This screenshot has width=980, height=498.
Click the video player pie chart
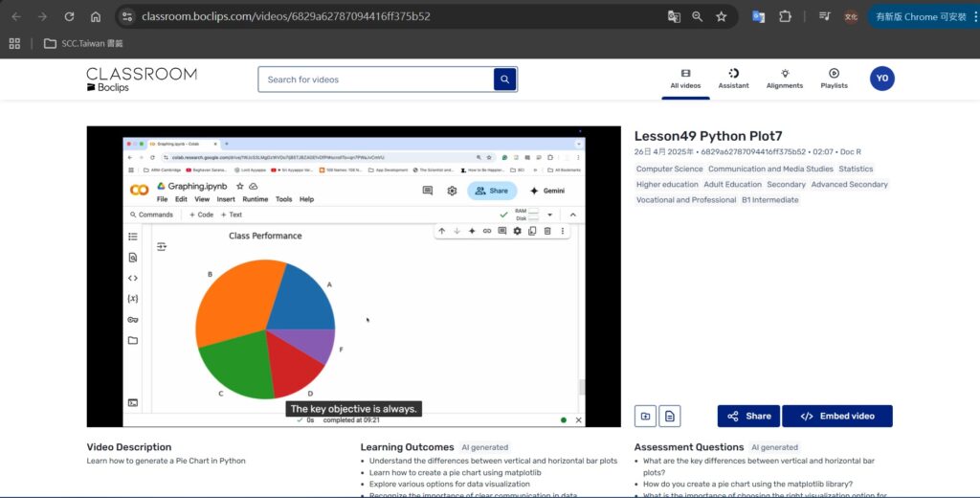coord(265,328)
